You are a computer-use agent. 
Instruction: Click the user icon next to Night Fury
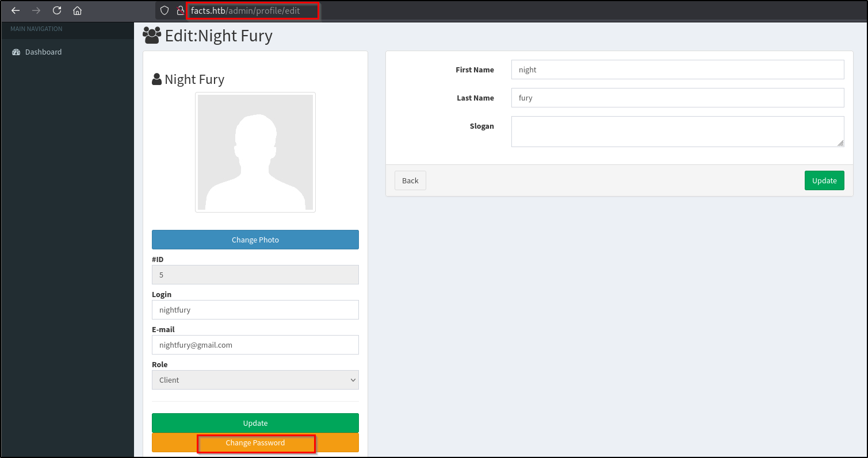tap(156, 79)
